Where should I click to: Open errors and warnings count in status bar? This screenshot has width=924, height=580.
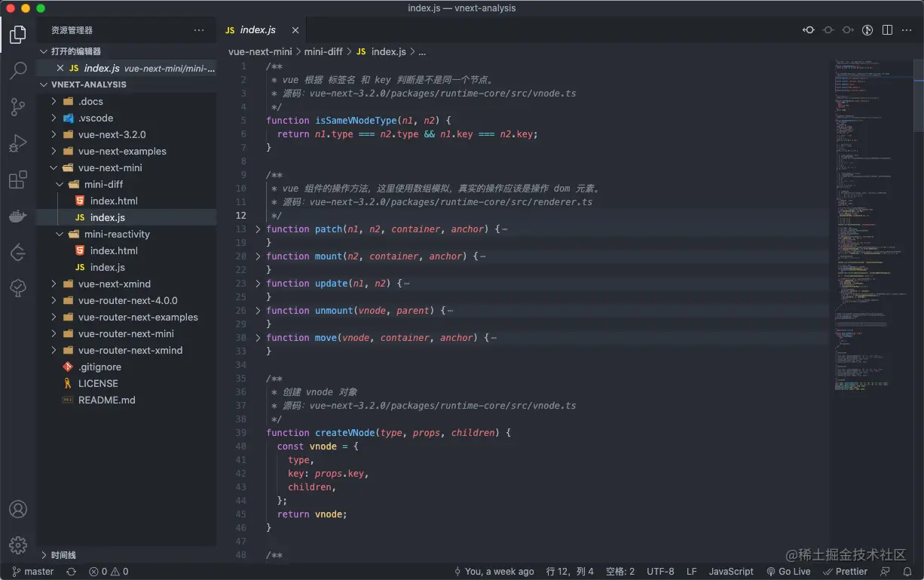109,572
